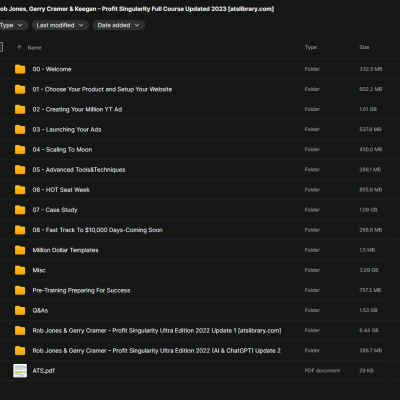
Task: Click the folder icon for 05 - Advanced Tools&Techniques
Action: [x=20, y=169]
